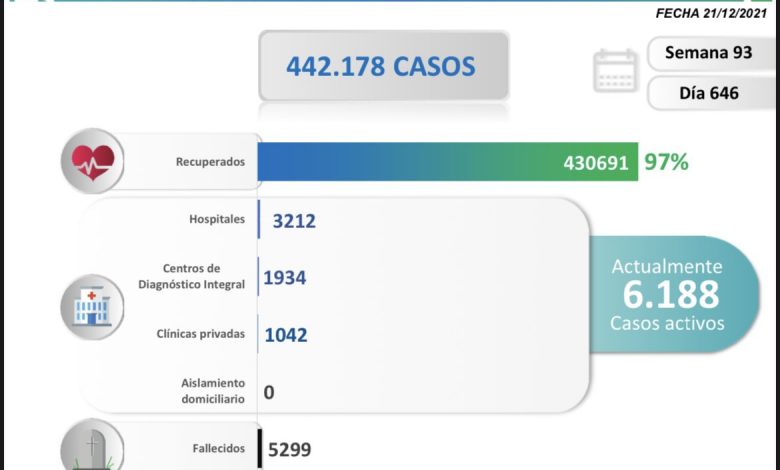
Task: Click the Centros de Diagnóstico Integral label
Action: tap(192, 277)
